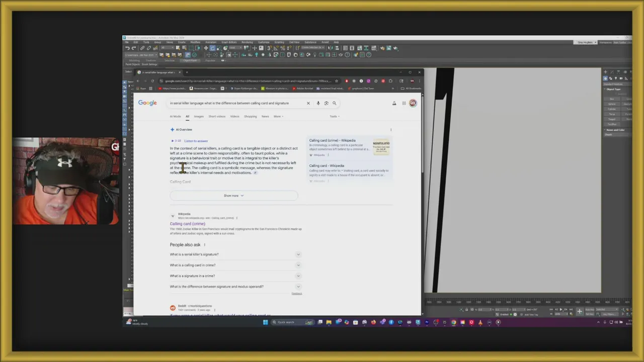Choose the Select Object tool in 3ds Max
Screen dimensions: 644x362
pyautogui.click(x=178, y=48)
